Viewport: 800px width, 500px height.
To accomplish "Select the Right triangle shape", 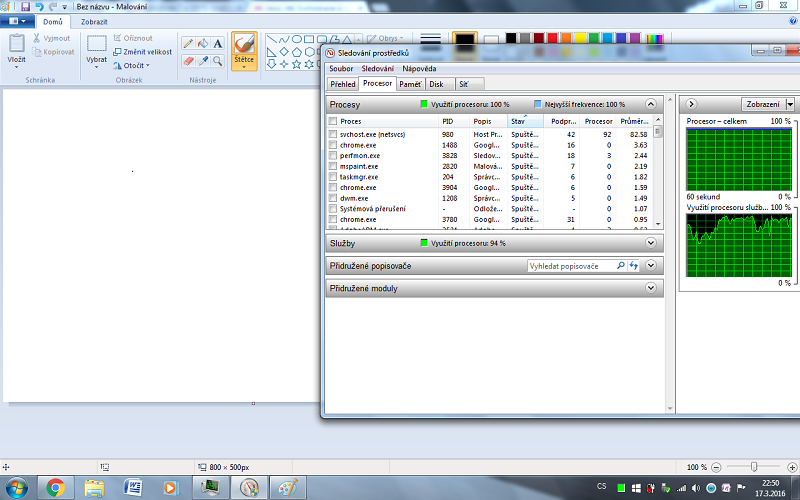I will [271, 52].
